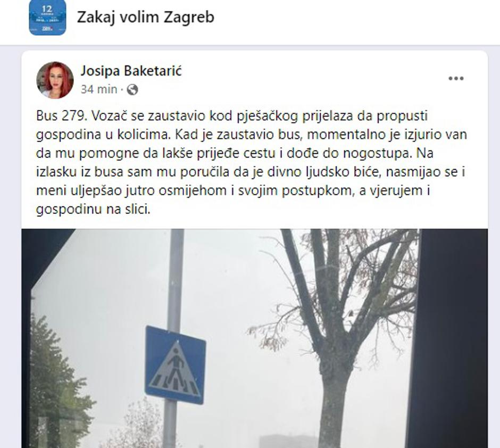Click the public globe privacy icon
The width and height of the screenshot is (500, 448).
132,89
